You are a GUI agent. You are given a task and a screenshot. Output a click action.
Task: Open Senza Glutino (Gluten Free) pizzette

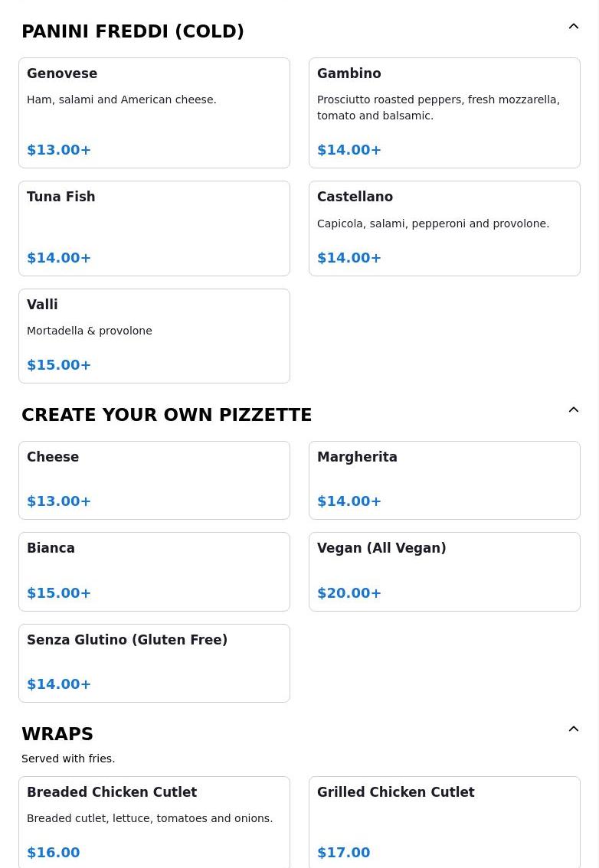coord(154,663)
